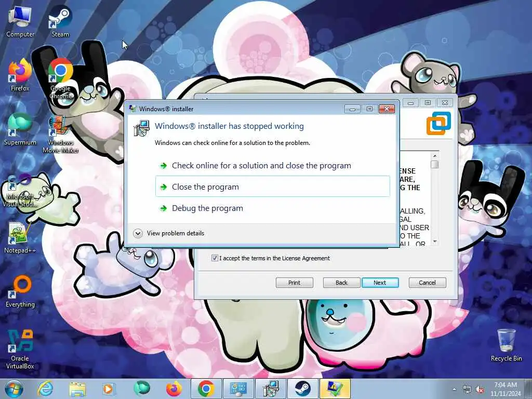Click the highlighted warning app taskbar button
The image size is (532, 399).
click(335, 389)
